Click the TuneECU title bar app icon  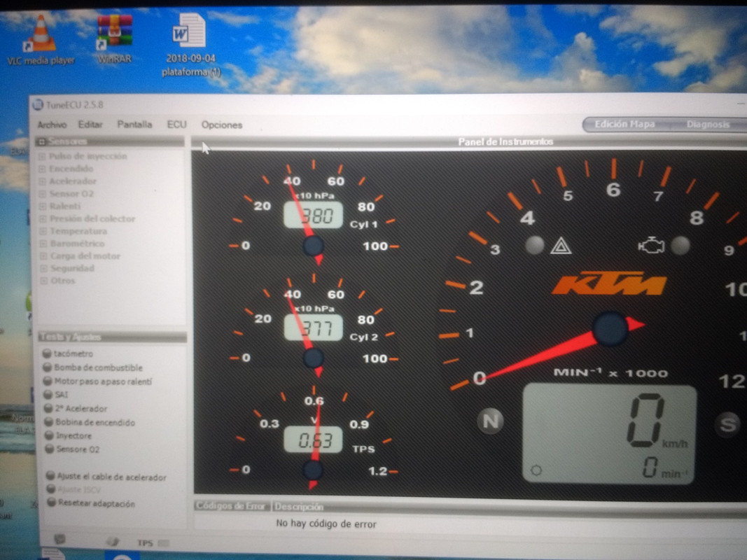(x=38, y=105)
